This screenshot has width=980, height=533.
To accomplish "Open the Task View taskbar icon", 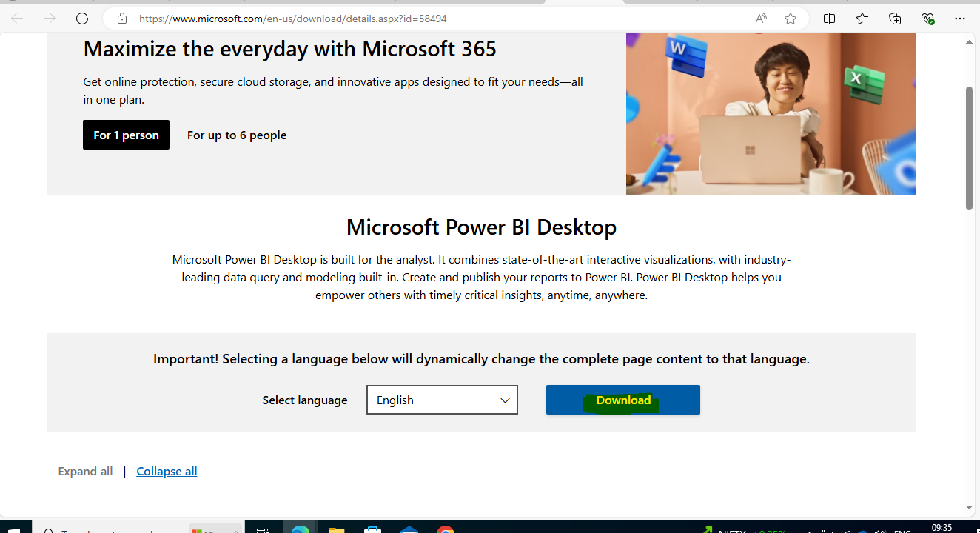I will pyautogui.click(x=262, y=529).
